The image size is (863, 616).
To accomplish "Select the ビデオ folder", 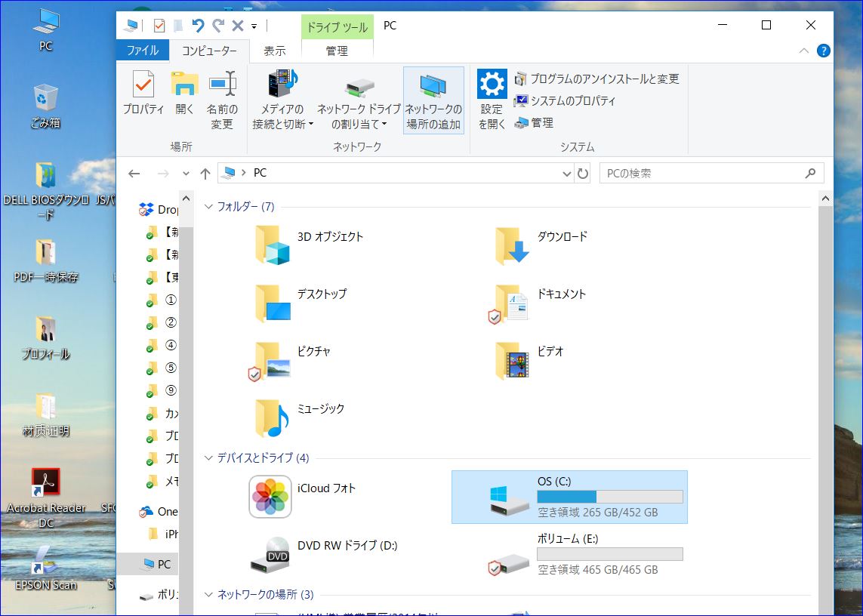I will tap(529, 361).
